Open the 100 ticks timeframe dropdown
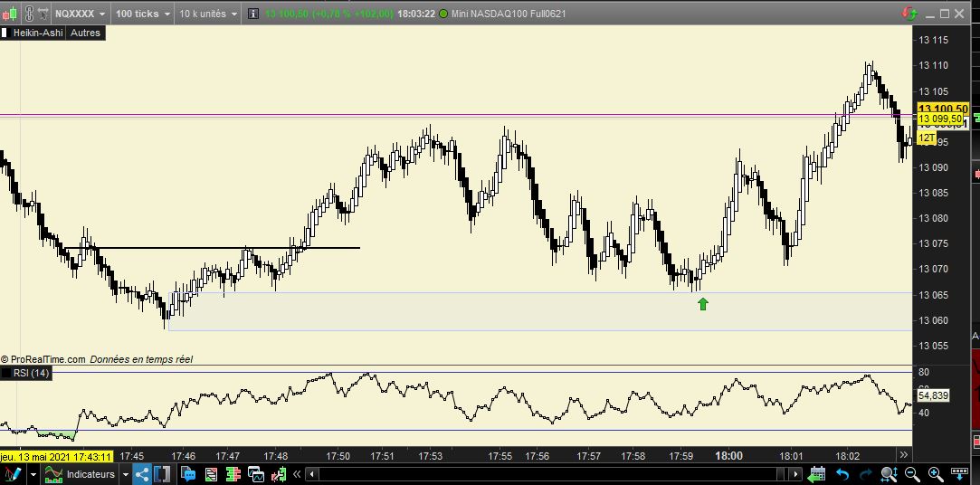 [x=142, y=14]
